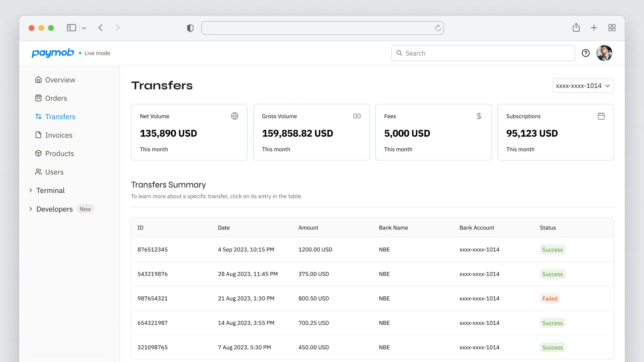Open the Products page from the sidebar
644x362 pixels.
coord(59,153)
